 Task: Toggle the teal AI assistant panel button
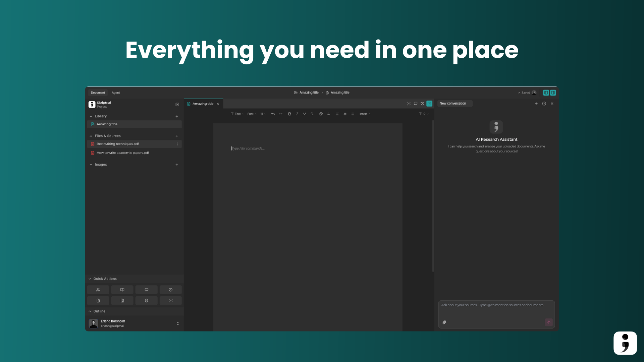[429, 104]
